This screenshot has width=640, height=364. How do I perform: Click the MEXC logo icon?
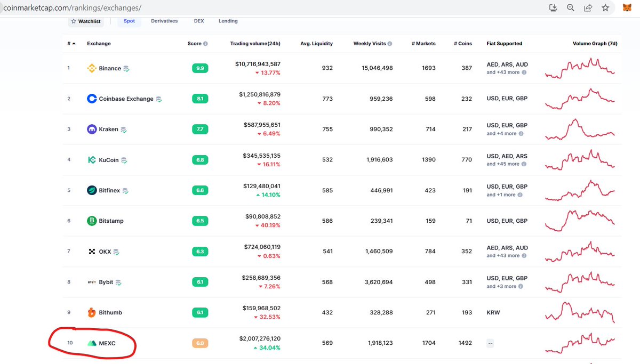[x=92, y=343]
